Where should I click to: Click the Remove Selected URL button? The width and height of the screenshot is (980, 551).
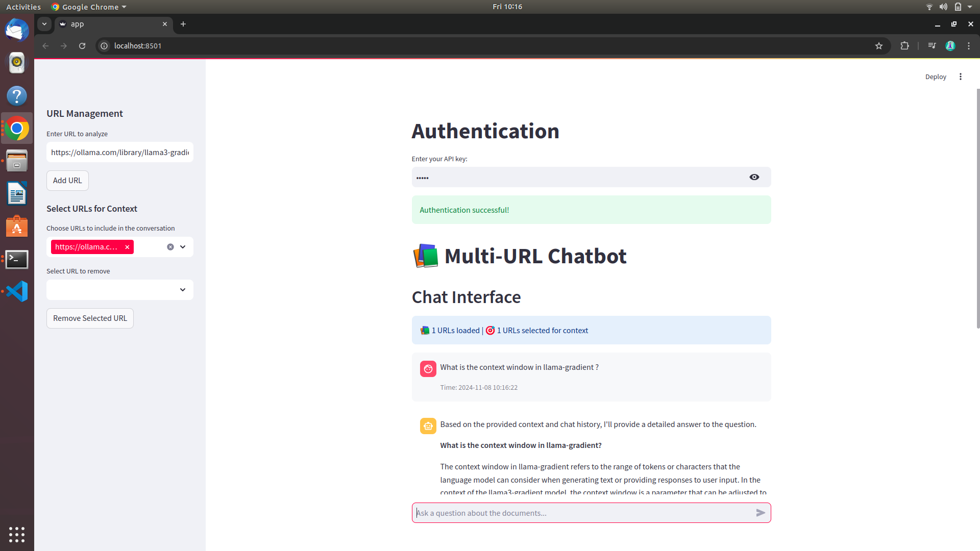90,318
